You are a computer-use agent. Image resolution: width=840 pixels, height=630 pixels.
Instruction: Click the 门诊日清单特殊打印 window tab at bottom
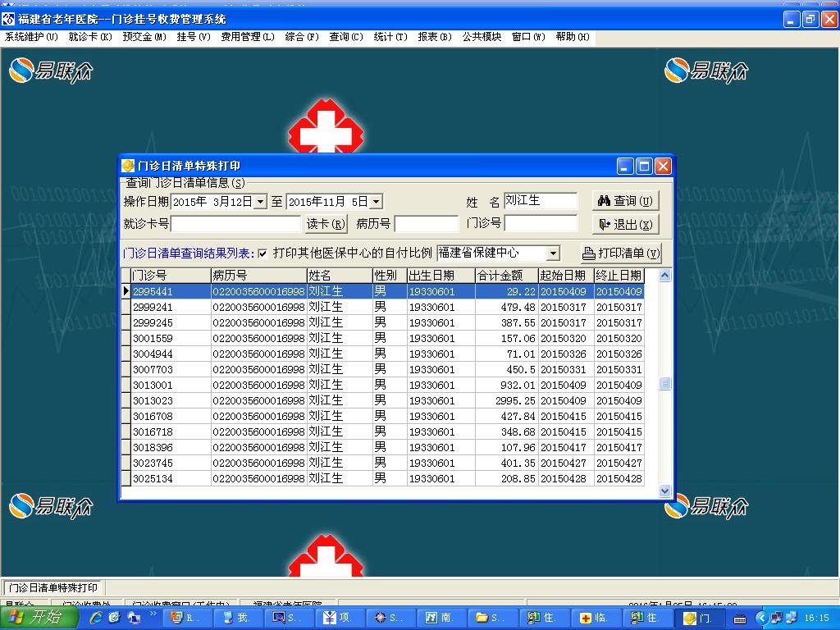(53, 587)
